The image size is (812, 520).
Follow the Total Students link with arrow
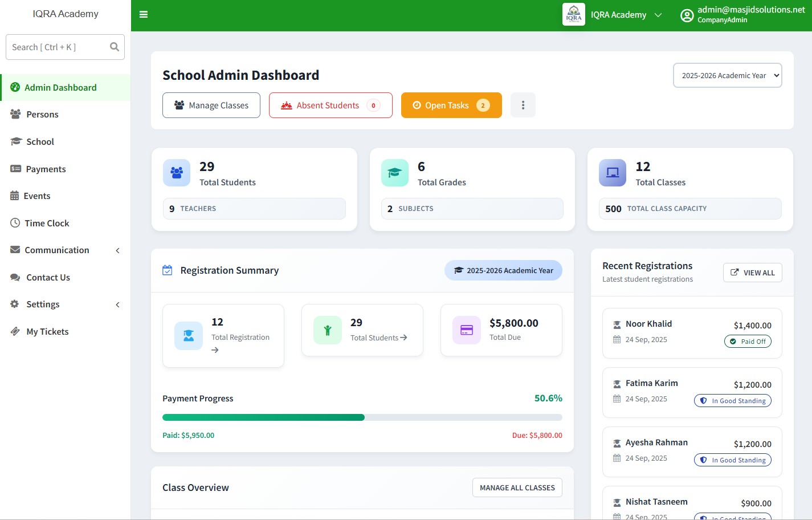tap(378, 338)
